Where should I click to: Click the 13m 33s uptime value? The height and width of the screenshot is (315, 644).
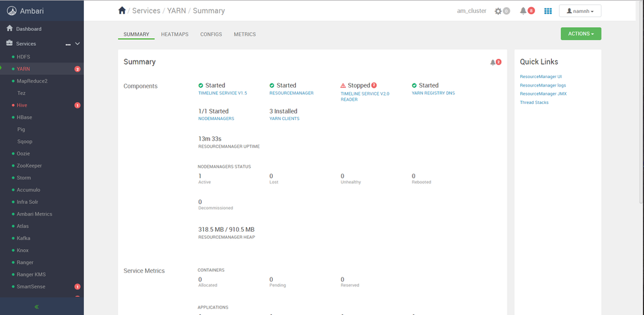(210, 139)
